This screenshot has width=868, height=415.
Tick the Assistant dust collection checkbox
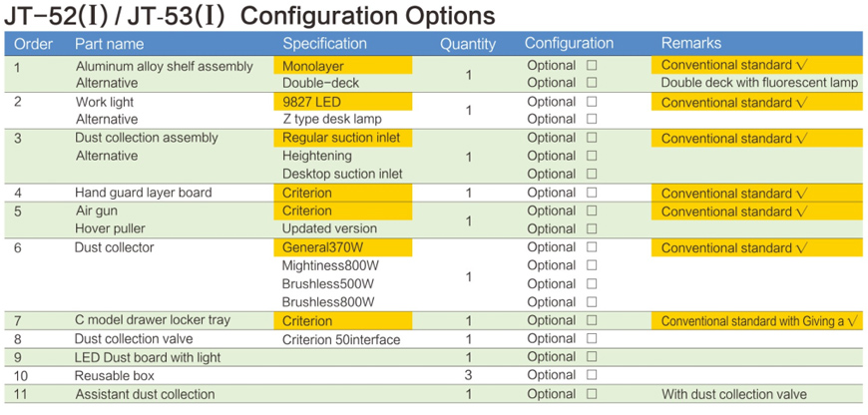tap(592, 394)
